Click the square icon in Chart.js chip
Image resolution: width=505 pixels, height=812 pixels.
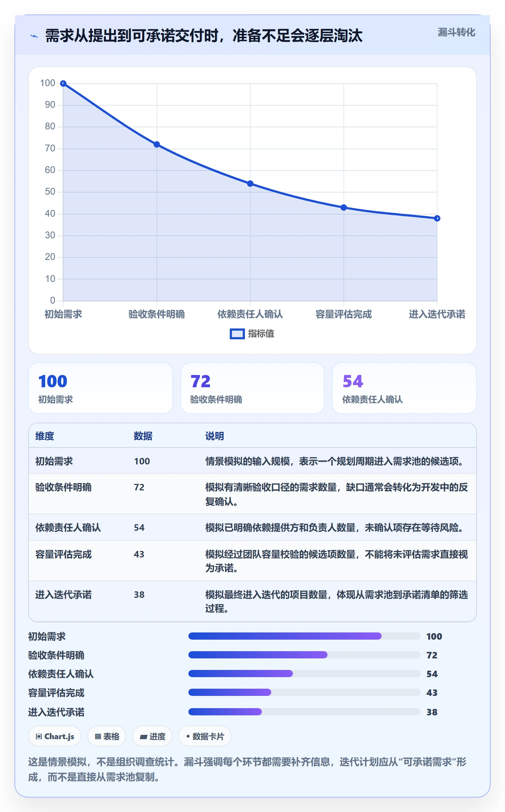coord(39,737)
